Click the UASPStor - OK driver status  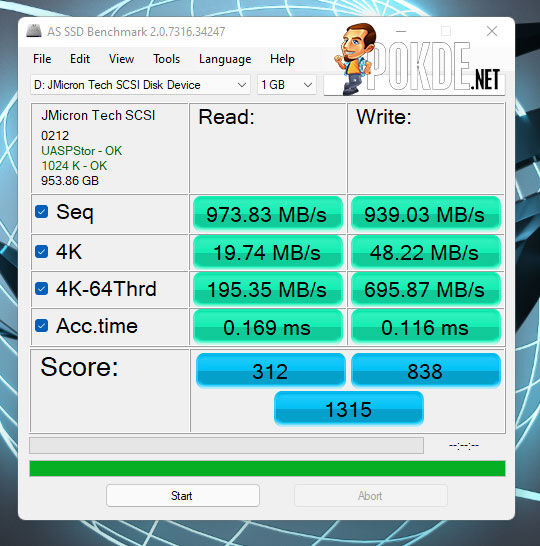pyautogui.click(x=81, y=151)
